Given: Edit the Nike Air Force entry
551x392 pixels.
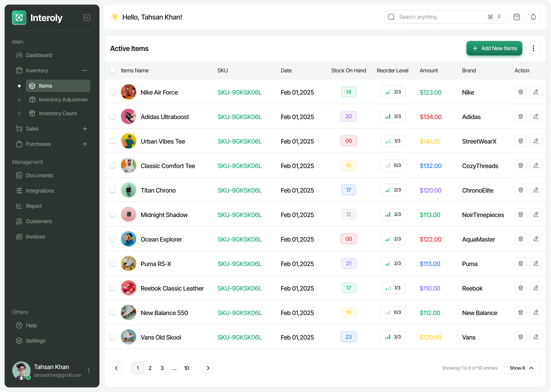Looking at the screenshot, I should click(536, 92).
